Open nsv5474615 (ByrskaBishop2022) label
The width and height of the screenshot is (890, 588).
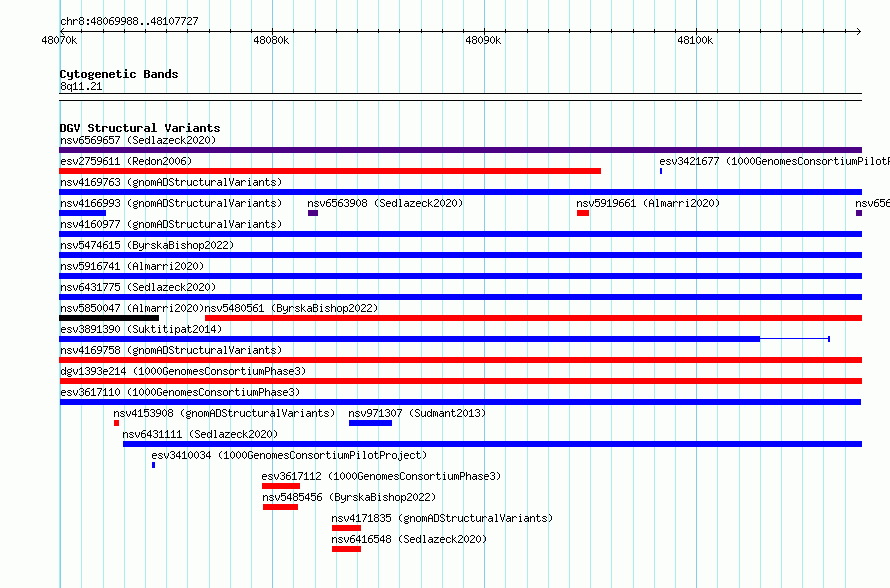(147, 245)
